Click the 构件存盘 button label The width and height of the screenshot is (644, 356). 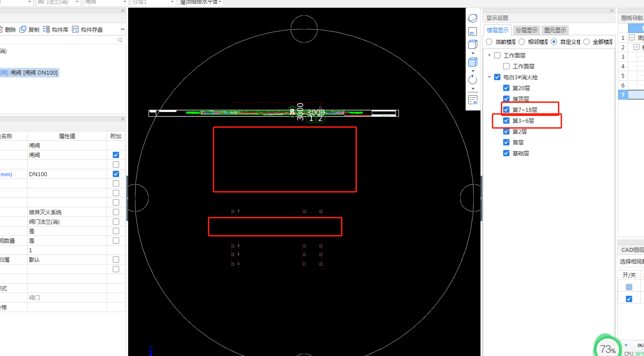92,29
